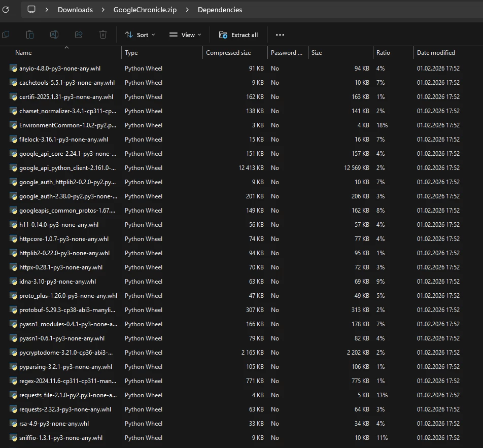Expand the chevron after the PC icon

pos(47,10)
